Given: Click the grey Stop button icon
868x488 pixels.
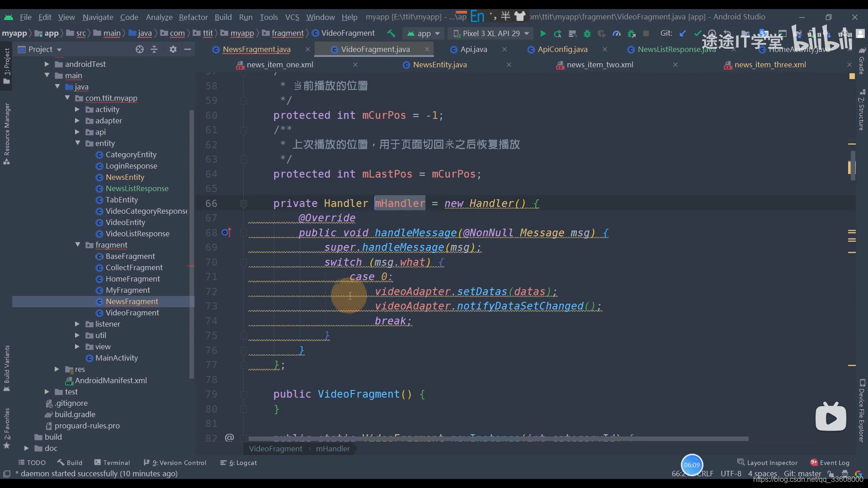Looking at the screenshot, I should tap(646, 33).
